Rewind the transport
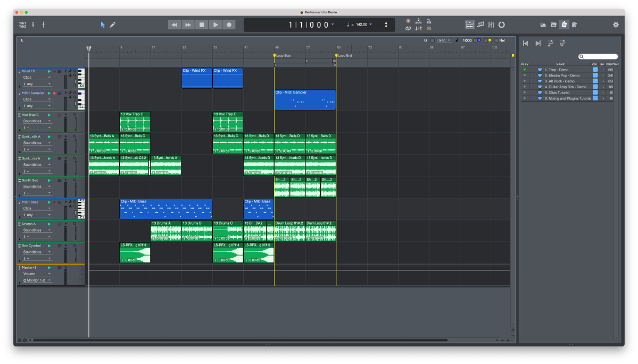 [174, 25]
